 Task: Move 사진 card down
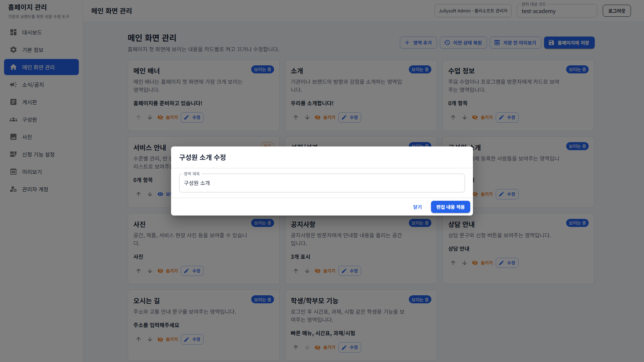(x=150, y=271)
